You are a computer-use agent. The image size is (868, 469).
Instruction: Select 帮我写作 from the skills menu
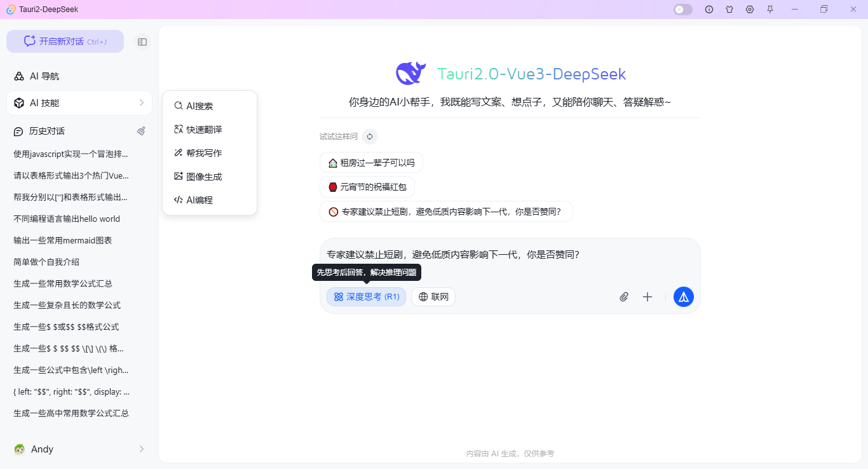[x=210, y=153]
